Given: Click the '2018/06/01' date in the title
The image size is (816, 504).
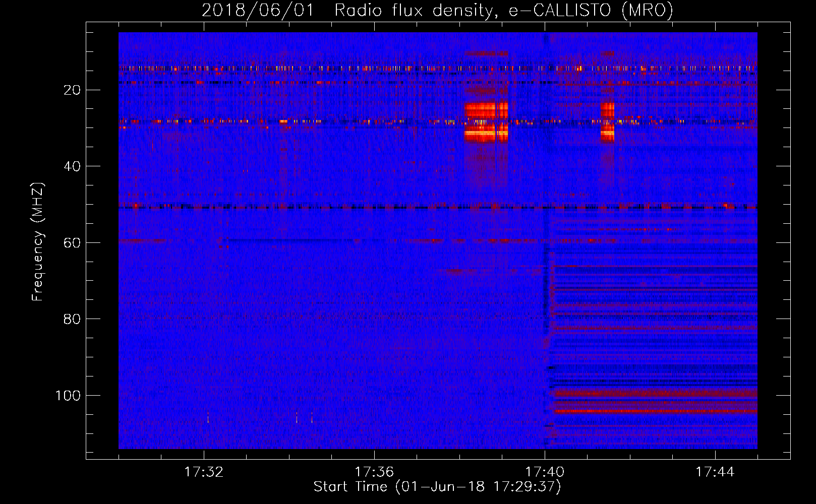Looking at the screenshot, I should click(258, 10).
